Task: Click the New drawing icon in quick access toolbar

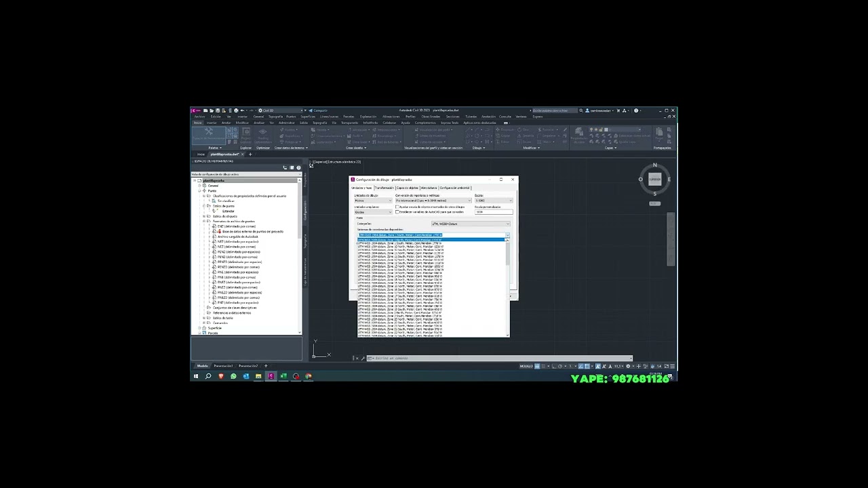Action: (205, 110)
